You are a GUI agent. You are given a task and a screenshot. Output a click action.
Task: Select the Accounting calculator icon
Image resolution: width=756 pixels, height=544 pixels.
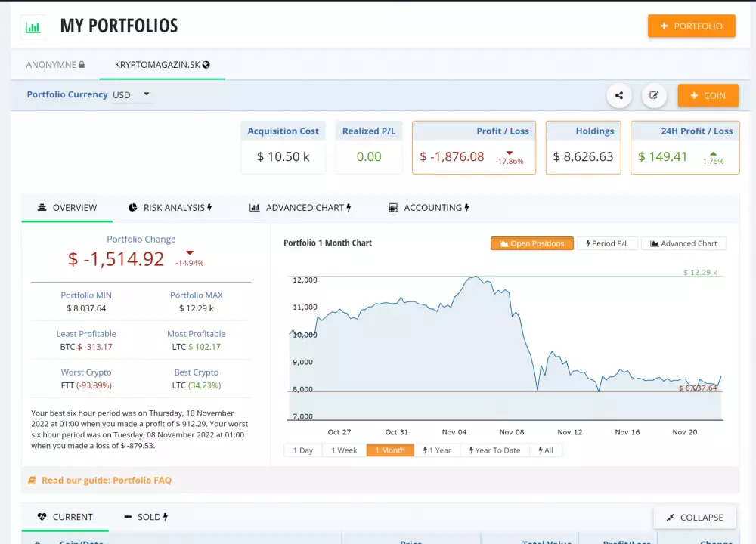(x=394, y=207)
